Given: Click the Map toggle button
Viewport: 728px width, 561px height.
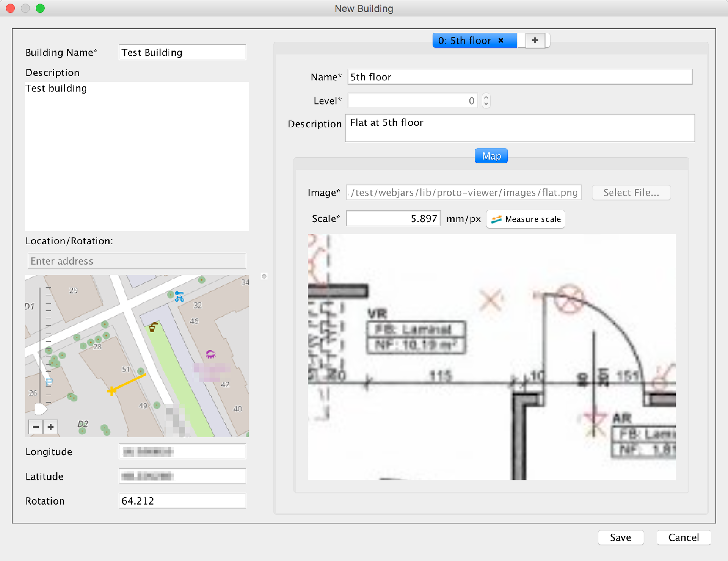Looking at the screenshot, I should click(490, 155).
